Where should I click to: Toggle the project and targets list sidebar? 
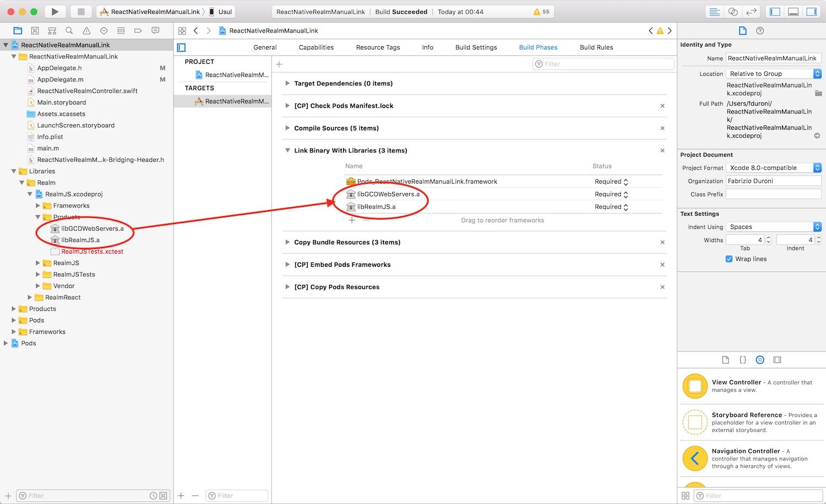tap(181, 47)
